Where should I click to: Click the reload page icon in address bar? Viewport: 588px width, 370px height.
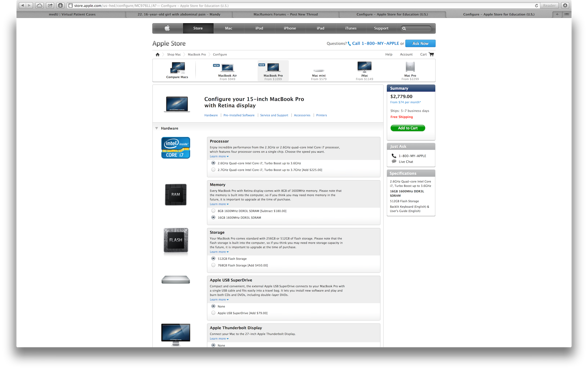click(x=536, y=6)
